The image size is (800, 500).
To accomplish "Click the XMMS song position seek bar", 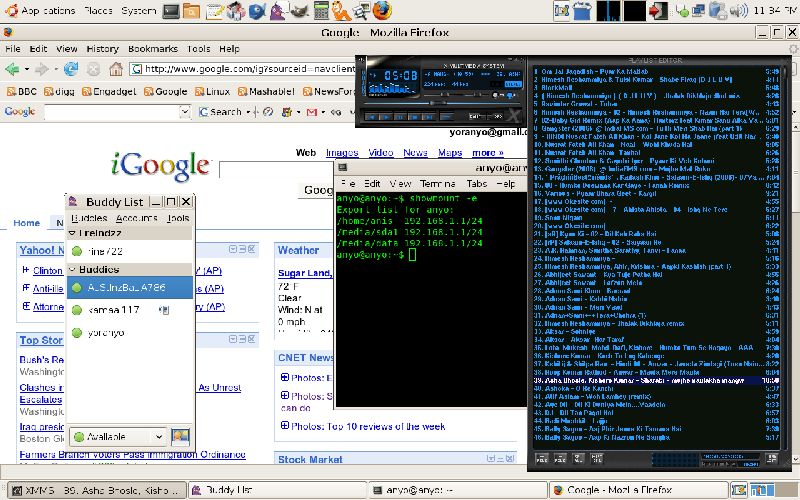I will 442,103.
